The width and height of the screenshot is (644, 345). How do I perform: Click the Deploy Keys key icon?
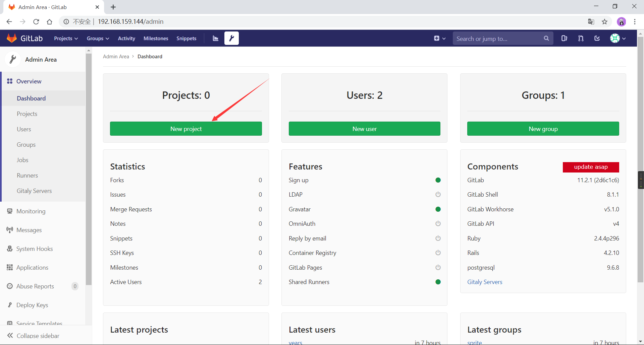(10, 305)
